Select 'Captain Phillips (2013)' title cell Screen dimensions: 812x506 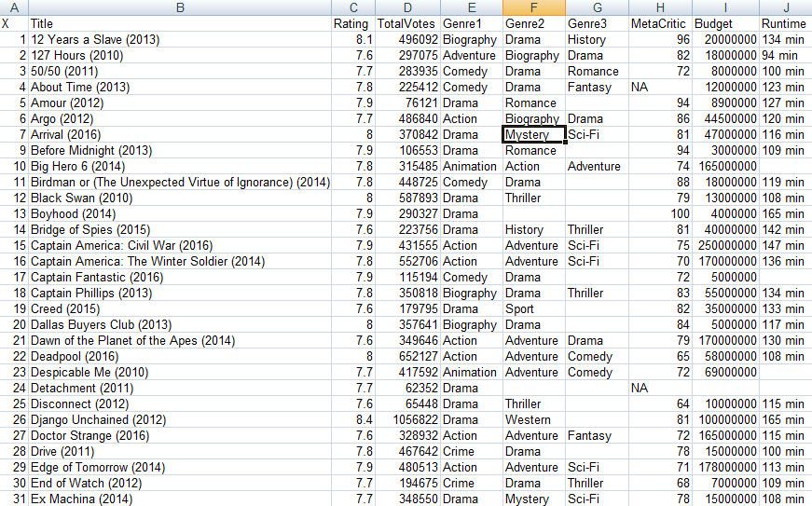(180, 293)
